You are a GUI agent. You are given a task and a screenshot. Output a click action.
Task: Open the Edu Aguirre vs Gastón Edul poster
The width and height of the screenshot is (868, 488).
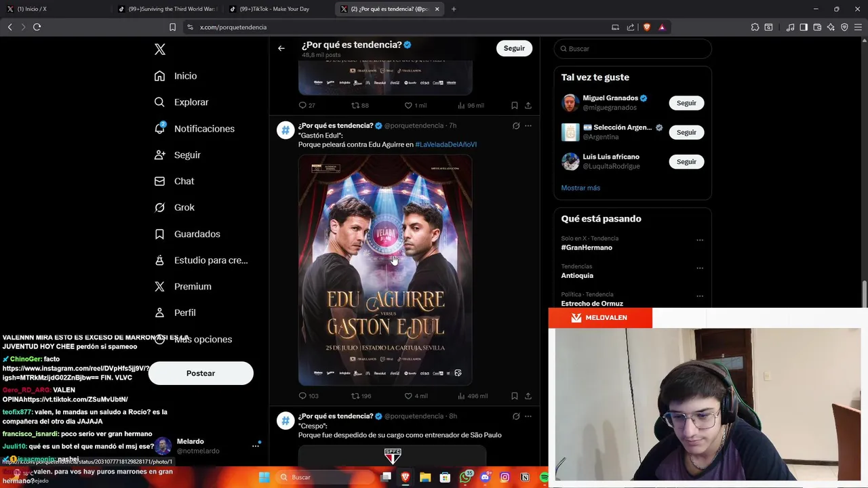point(385,270)
